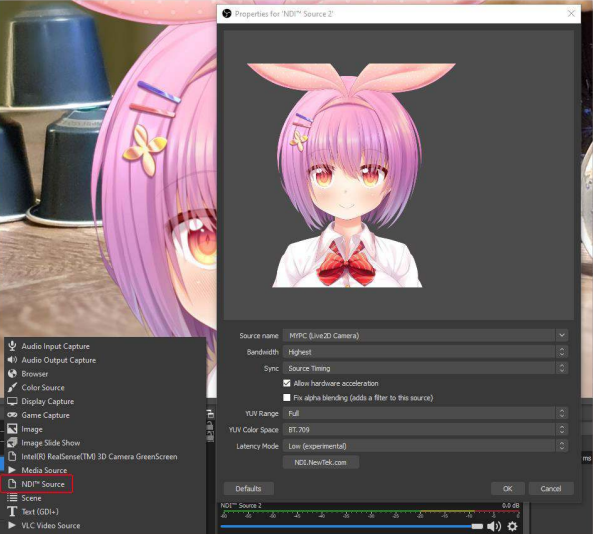Click the document icon beside Intel RealSense entry
593x534 pixels.
(12, 456)
